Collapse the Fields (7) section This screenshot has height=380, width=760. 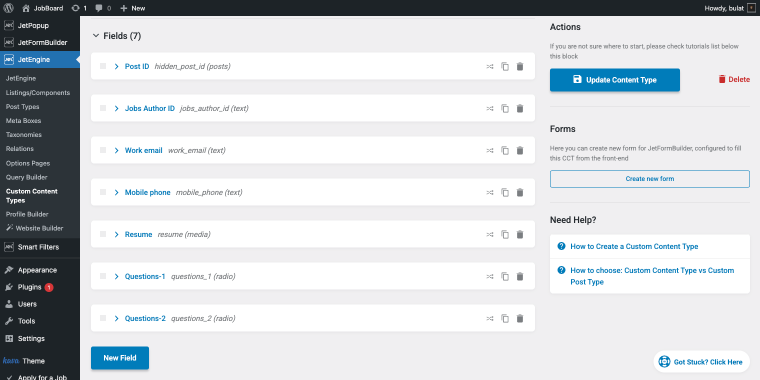[95, 36]
